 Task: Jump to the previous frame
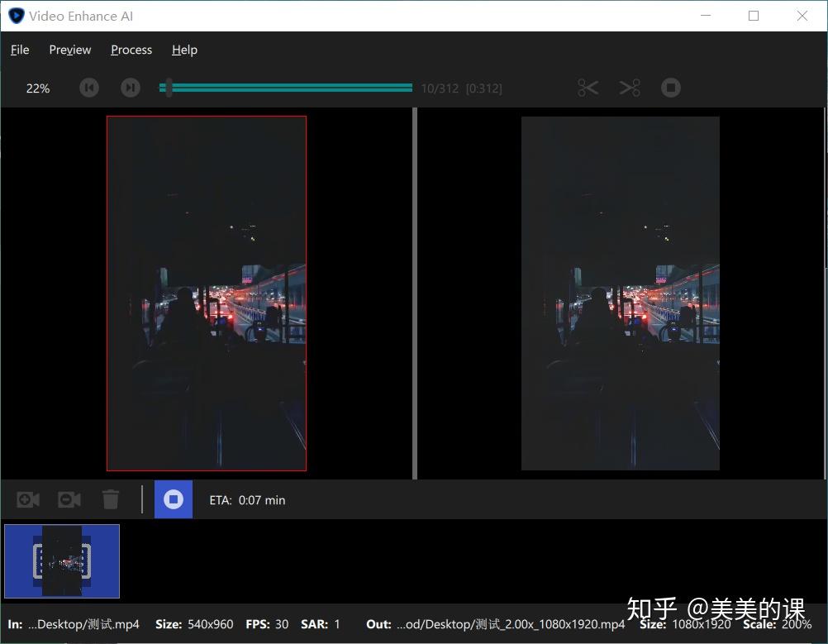pyautogui.click(x=88, y=87)
